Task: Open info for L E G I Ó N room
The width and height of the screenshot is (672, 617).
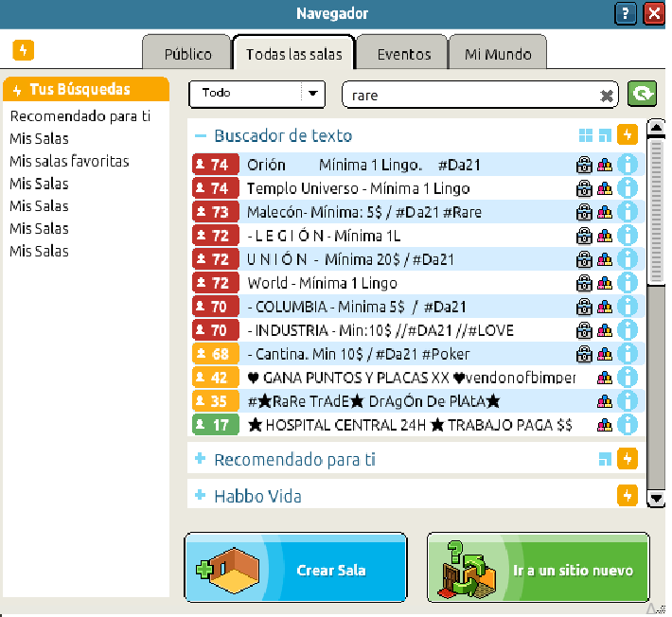Action: pyautogui.click(x=628, y=236)
